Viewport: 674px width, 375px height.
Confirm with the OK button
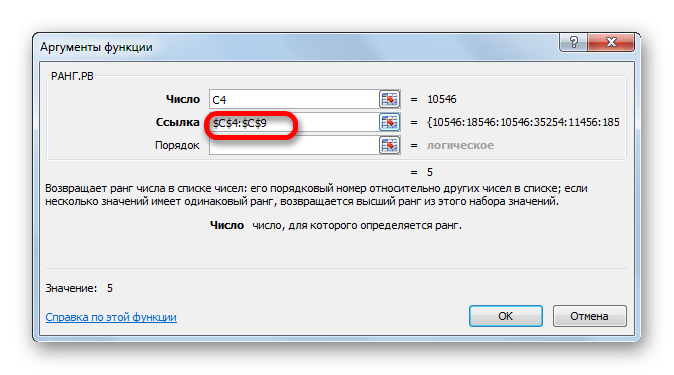pyautogui.click(x=506, y=316)
